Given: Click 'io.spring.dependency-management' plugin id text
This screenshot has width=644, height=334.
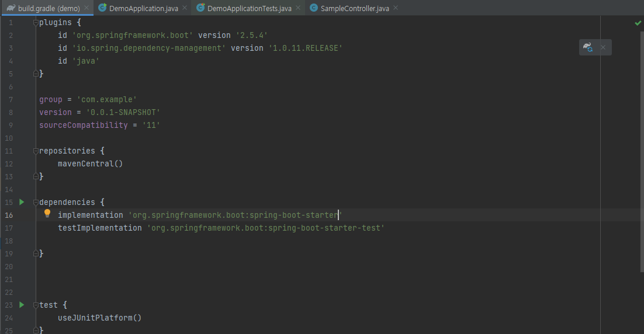Looking at the screenshot, I should pyautogui.click(x=148, y=48).
